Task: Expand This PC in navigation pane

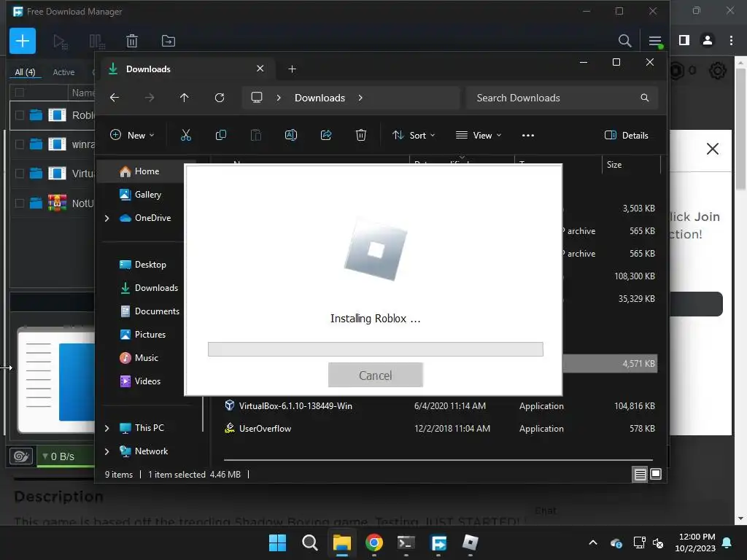Action: (x=107, y=428)
